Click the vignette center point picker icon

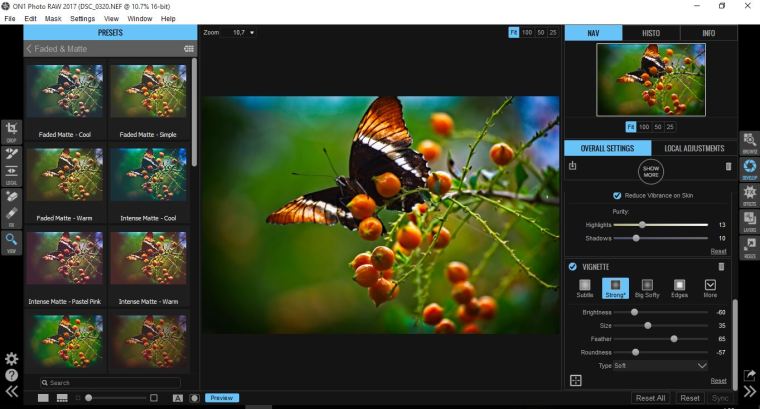[x=576, y=380]
